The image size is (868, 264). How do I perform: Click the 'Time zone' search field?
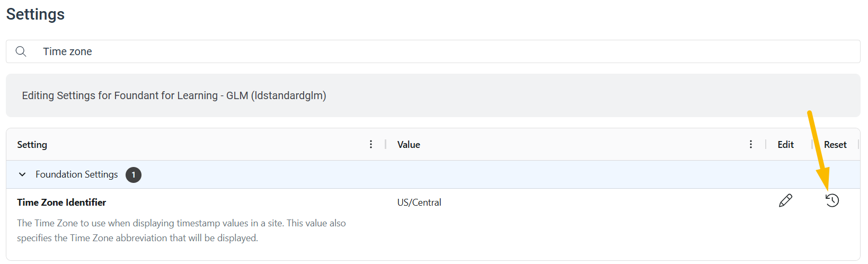[433, 51]
